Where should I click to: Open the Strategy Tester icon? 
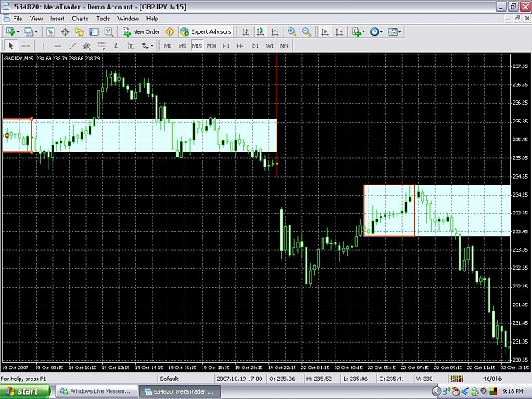click(109, 31)
